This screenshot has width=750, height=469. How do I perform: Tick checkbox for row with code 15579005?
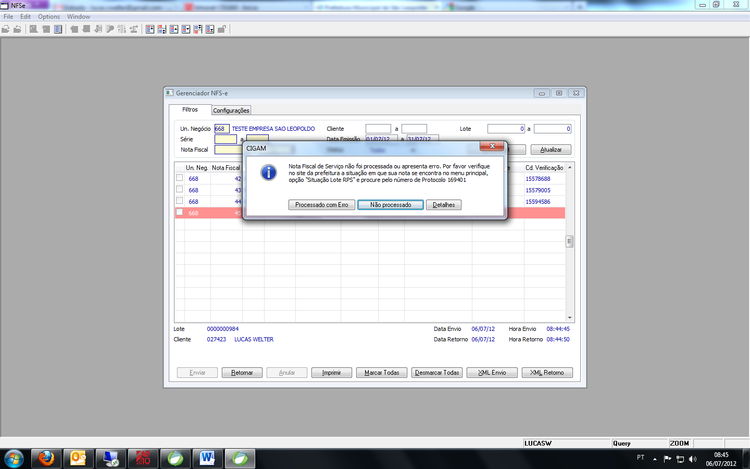[x=179, y=189]
